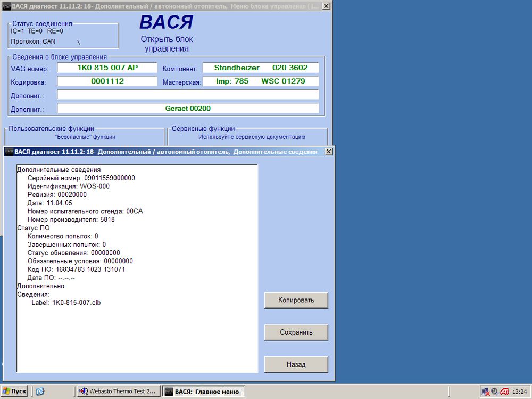
Task: Switch to the Webasto Thermo Test taskbar item
Action: click(x=119, y=392)
